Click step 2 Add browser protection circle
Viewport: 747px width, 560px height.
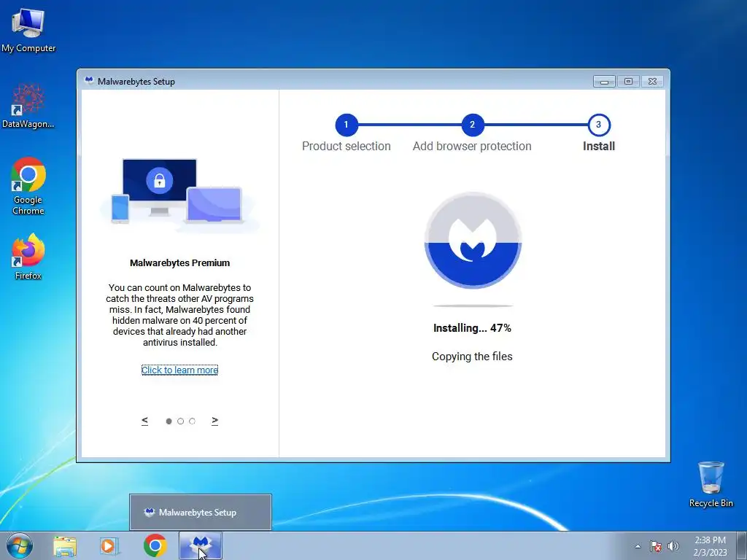(x=473, y=125)
